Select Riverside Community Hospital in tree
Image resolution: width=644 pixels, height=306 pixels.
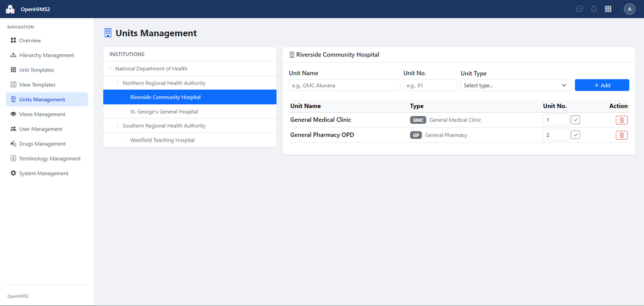[x=189, y=97]
